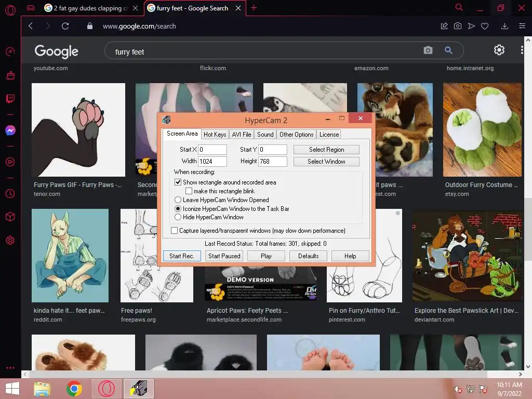Open Easy Setup menu icon
The width and height of the screenshot is (532, 399).
click(522, 26)
